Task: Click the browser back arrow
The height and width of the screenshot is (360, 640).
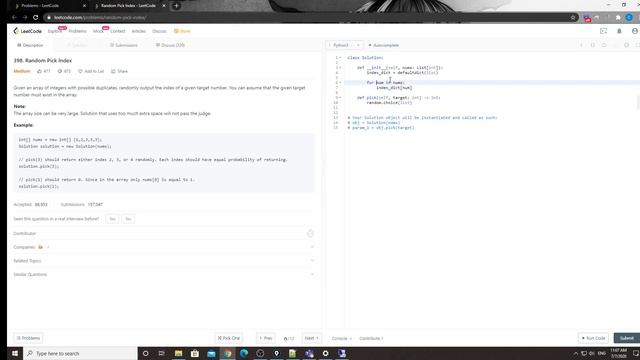Action: [x=14, y=18]
